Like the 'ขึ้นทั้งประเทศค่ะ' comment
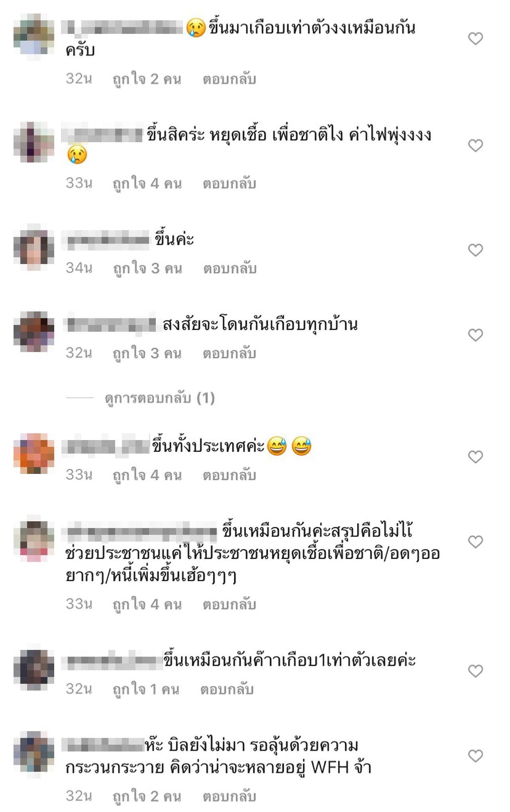 click(x=475, y=457)
